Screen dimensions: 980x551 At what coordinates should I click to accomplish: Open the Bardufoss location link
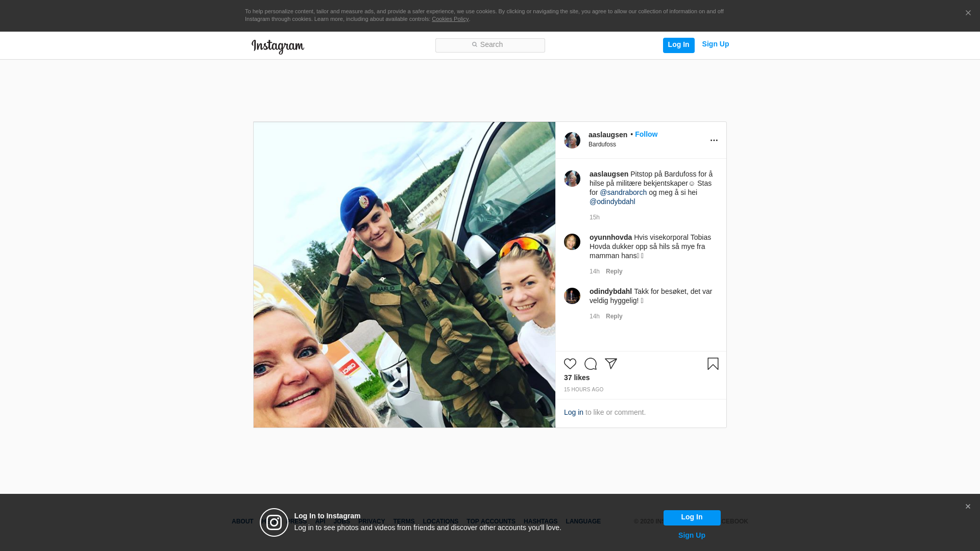(602, 144)
